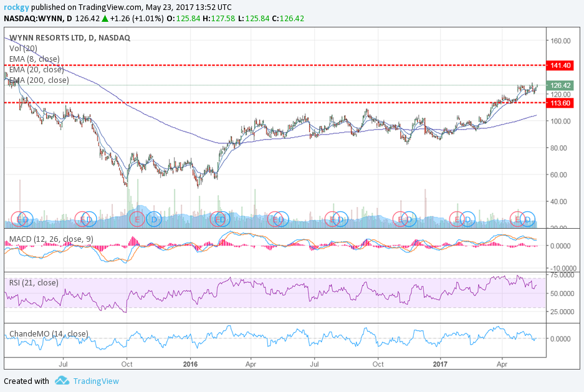Click the +1.26 (+1.01%) change value
Viewport: 584px width, 392px height.
point(136,18)
